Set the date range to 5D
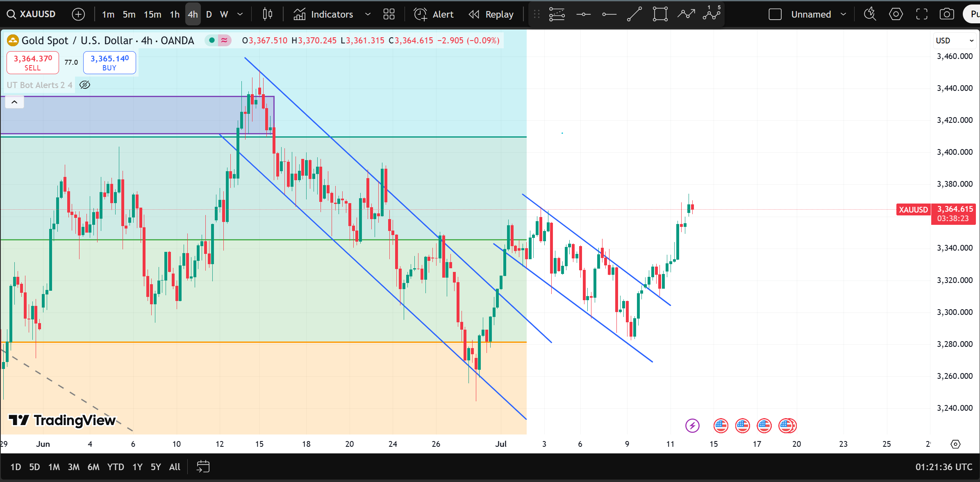The width and height of the screenshot is (980, 482). 34,467
